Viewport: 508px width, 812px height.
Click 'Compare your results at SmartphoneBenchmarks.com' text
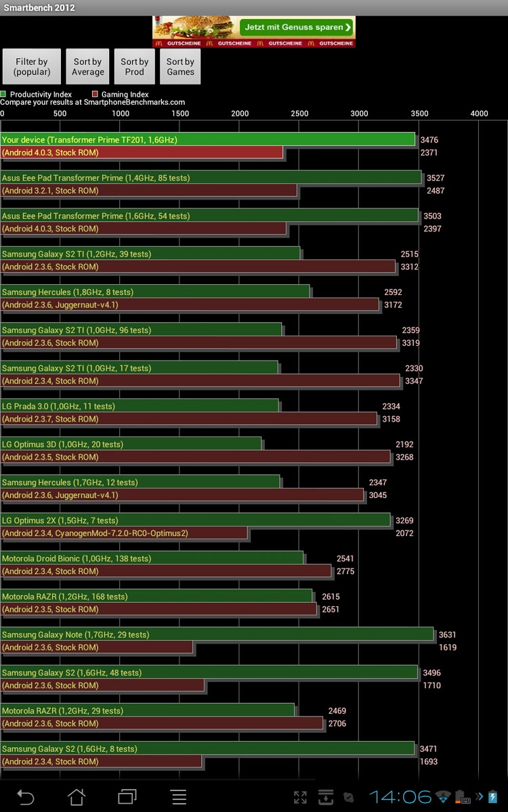point(93,102)
